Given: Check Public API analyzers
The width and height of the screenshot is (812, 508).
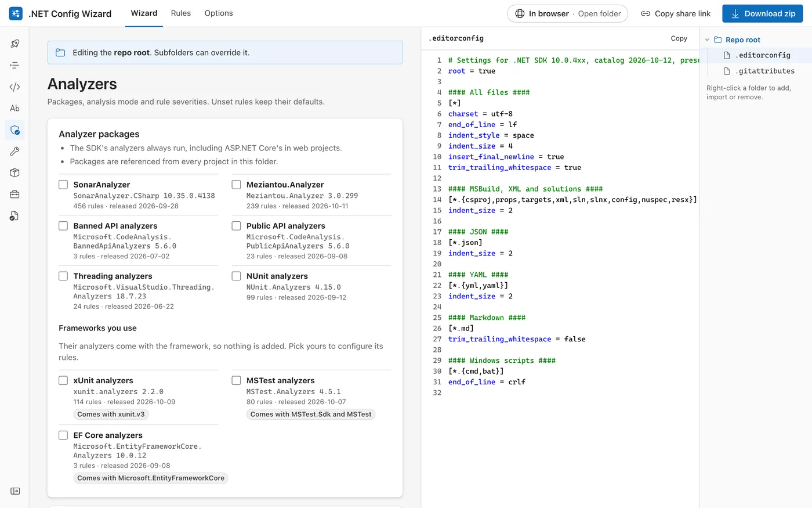Looking at the screenshot, I should coord(236,226).
